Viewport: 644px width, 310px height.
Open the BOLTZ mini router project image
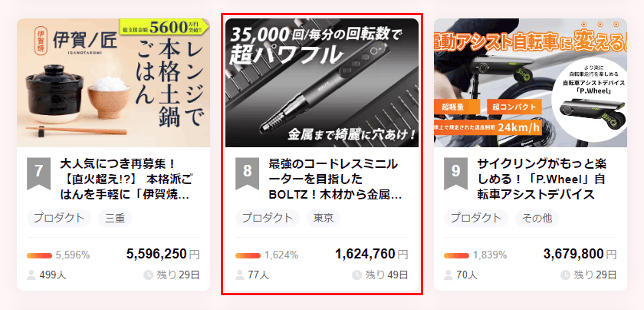coord(322,83)
